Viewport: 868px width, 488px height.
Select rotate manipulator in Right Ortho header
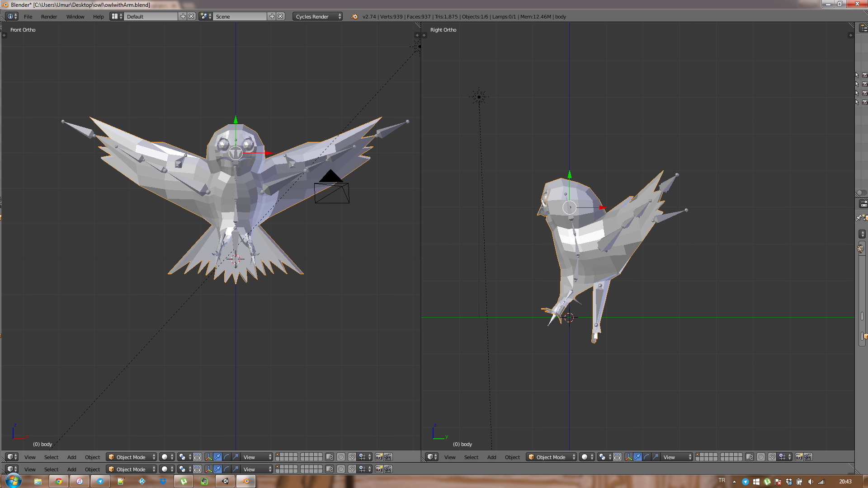point(646,457)
